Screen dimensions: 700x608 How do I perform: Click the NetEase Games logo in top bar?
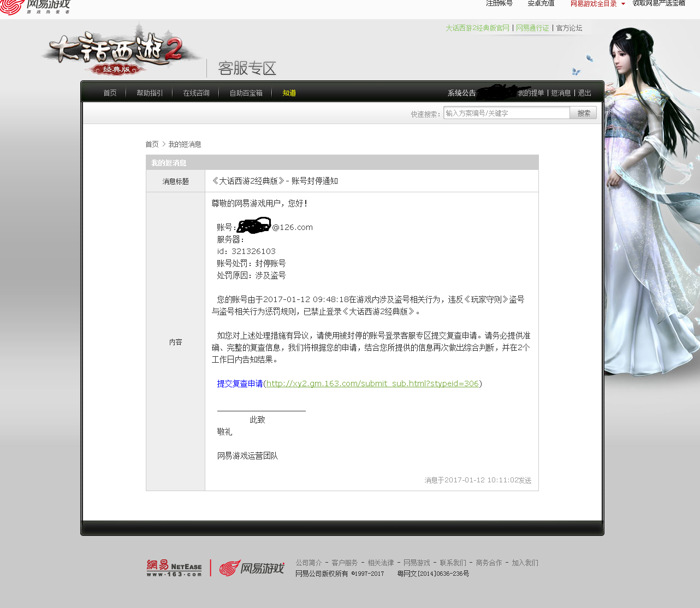(35, 7)
